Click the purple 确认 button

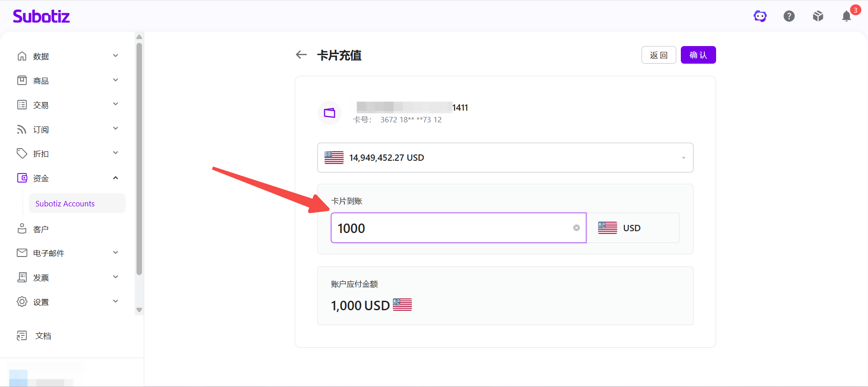698,55
